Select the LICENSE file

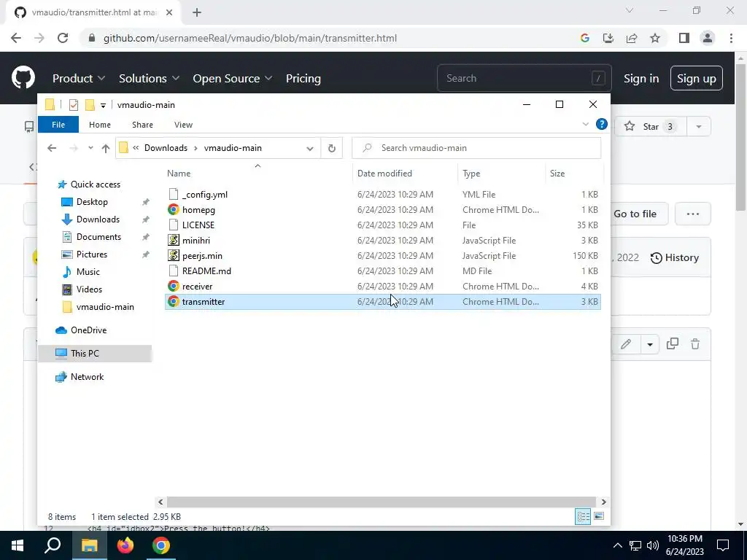(382, 225)
